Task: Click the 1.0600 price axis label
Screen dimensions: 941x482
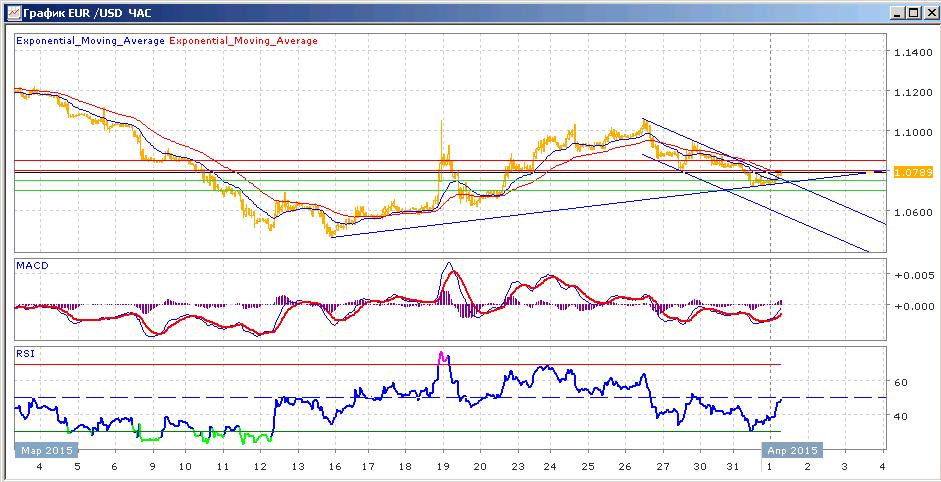Action: click(912, 211)
